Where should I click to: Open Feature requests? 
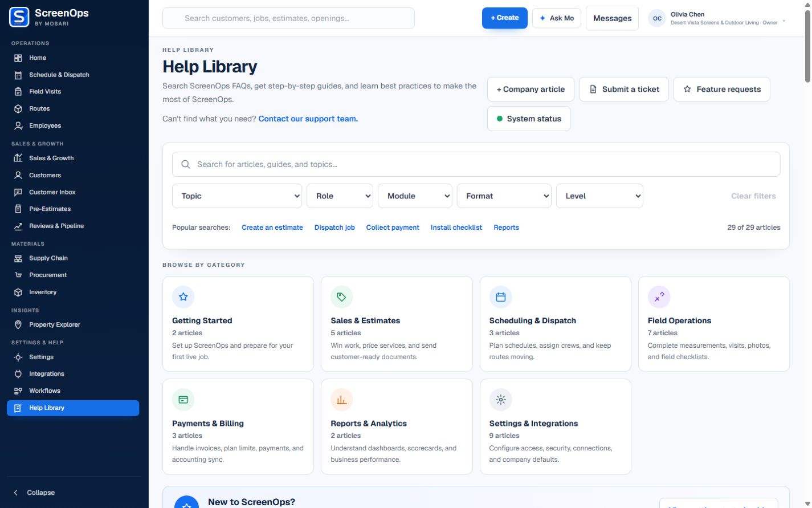tap(721, 90)
